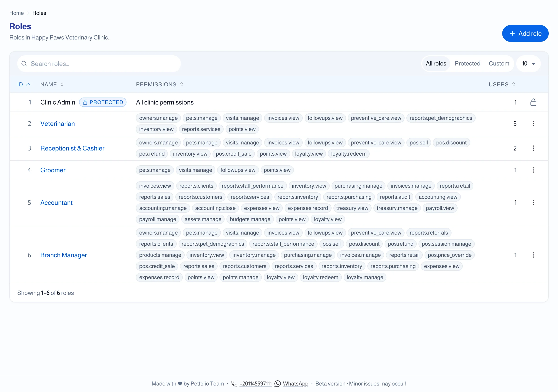Open actions menu for Accountant row
This screenshot has width=558, height=392.
pyautogui.click(x=533, y=203)
